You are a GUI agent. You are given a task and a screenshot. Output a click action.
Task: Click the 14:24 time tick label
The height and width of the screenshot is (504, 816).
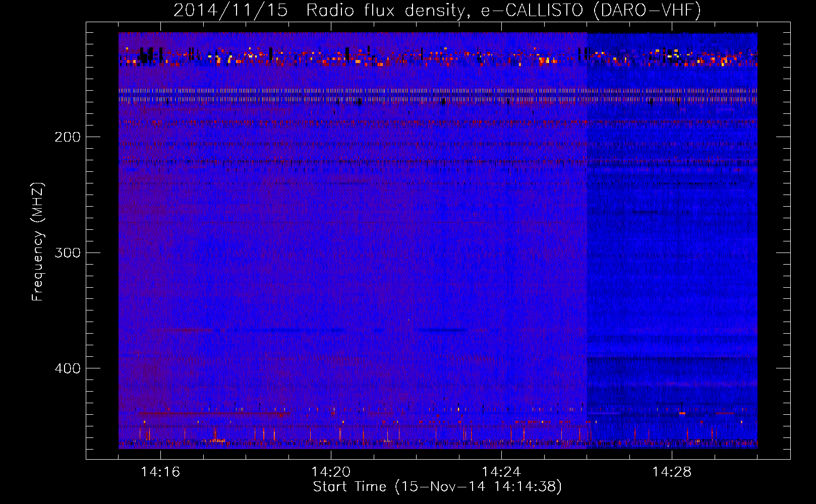(x=501, y=472)
